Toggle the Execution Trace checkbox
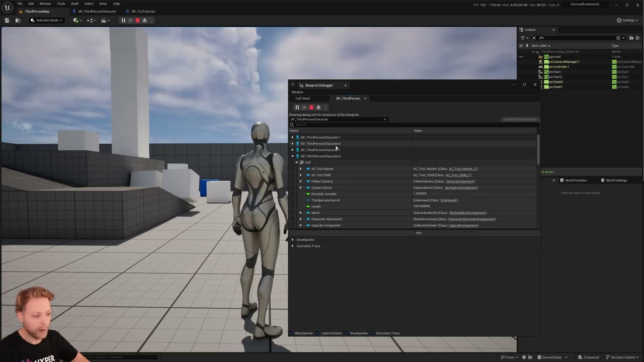 click(x=373, y=333)
